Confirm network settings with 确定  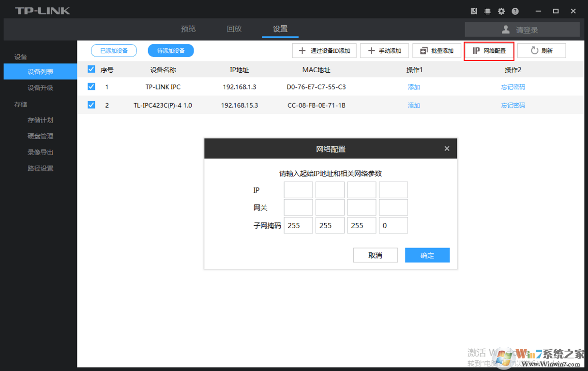click(x=427, y=255)
